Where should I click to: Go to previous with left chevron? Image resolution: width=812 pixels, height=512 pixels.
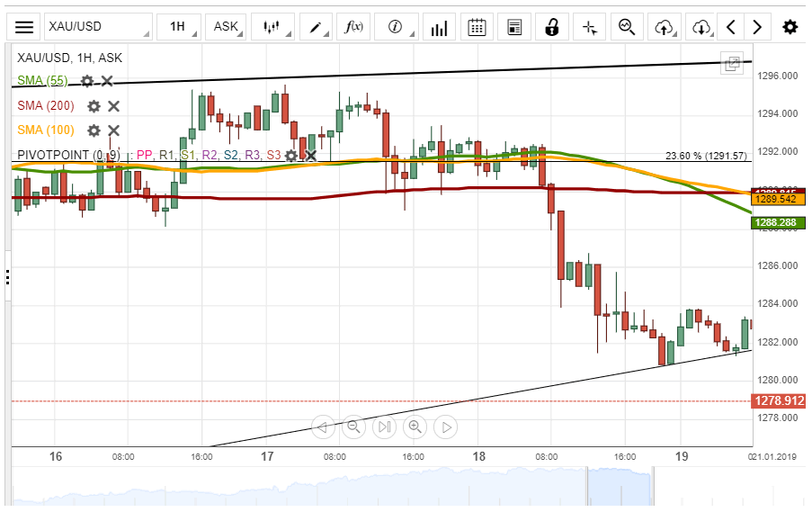pos(731,27)
